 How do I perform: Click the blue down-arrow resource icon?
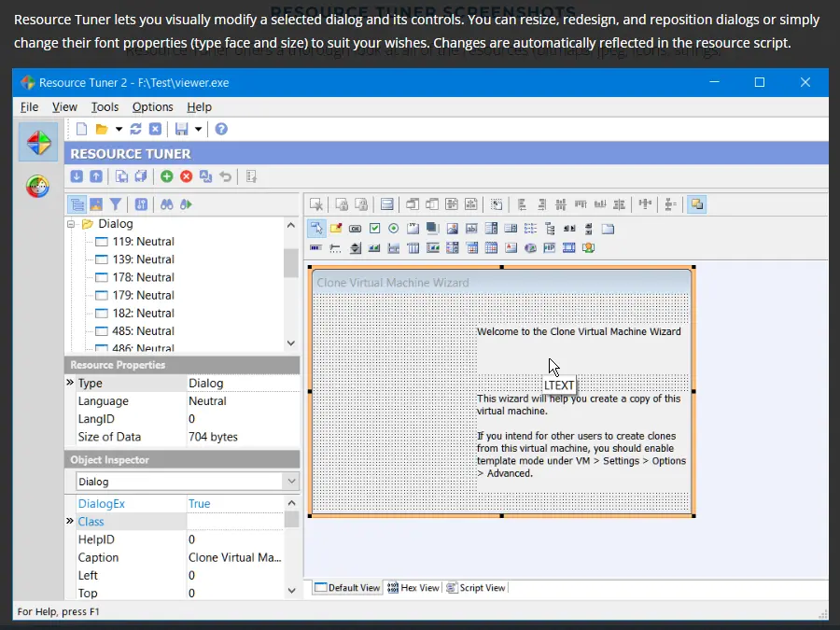(x=77, y=176)
